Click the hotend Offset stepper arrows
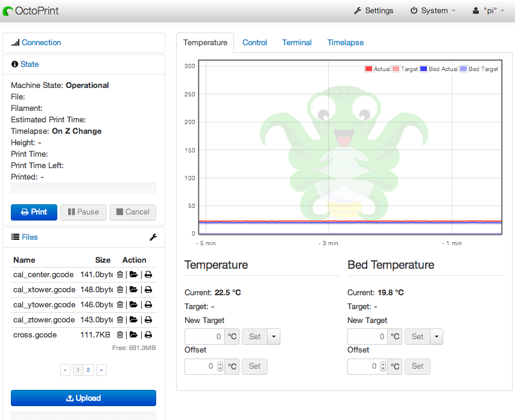 pyautogui.click(x=220, y=366)
